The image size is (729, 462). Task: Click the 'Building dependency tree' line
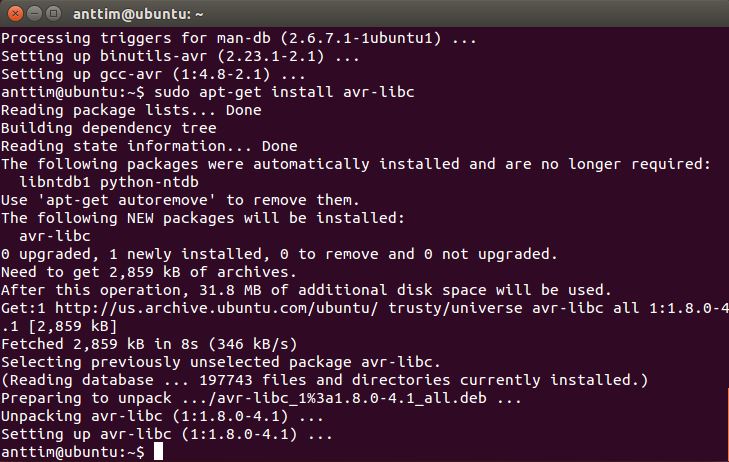tap(109, 128)
